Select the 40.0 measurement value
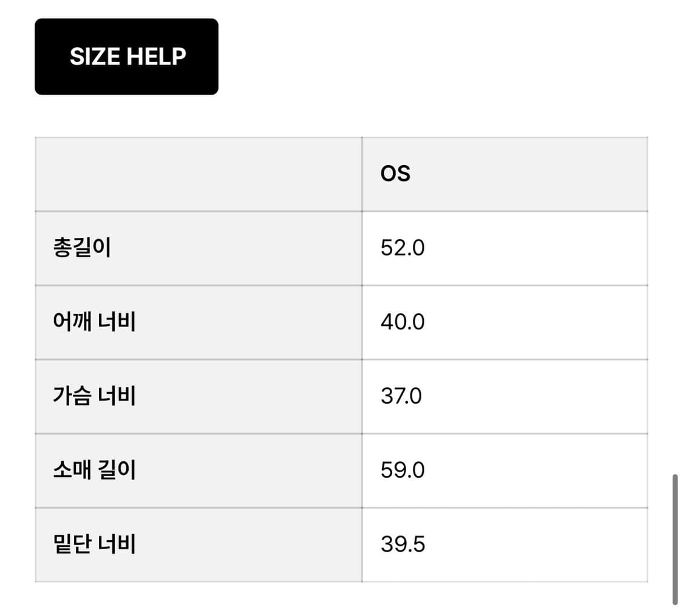This screenshot has height=616, width=683. [x=403, y=322]
